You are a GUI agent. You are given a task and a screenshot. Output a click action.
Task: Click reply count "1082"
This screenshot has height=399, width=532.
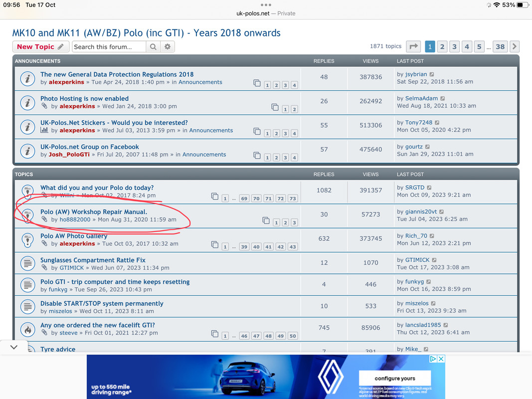324,191
